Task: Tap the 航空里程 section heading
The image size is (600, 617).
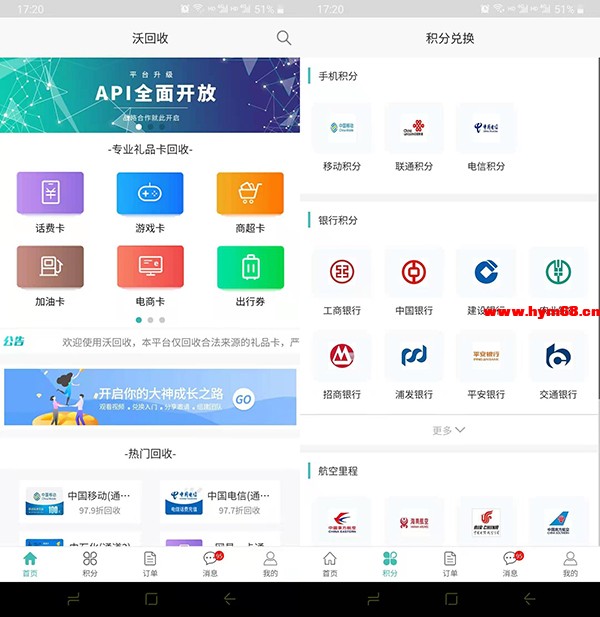Action: pyautogui.click(x=338, y=471)
